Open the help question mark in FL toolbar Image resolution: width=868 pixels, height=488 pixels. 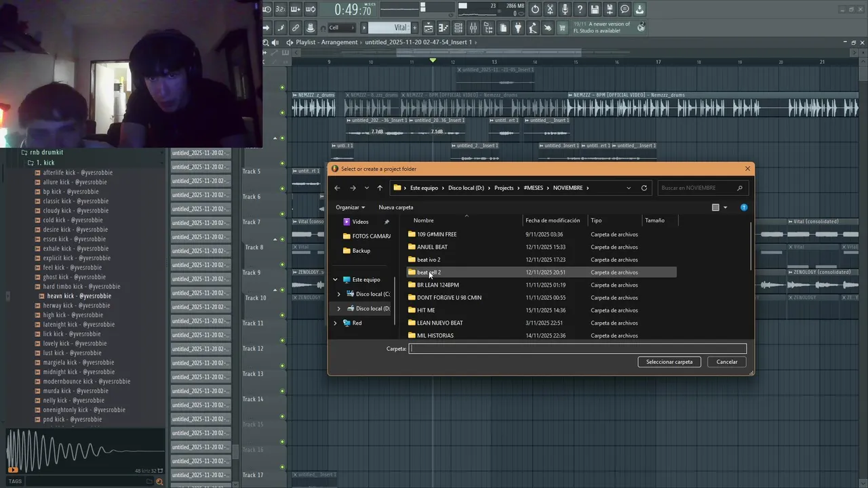579,9
